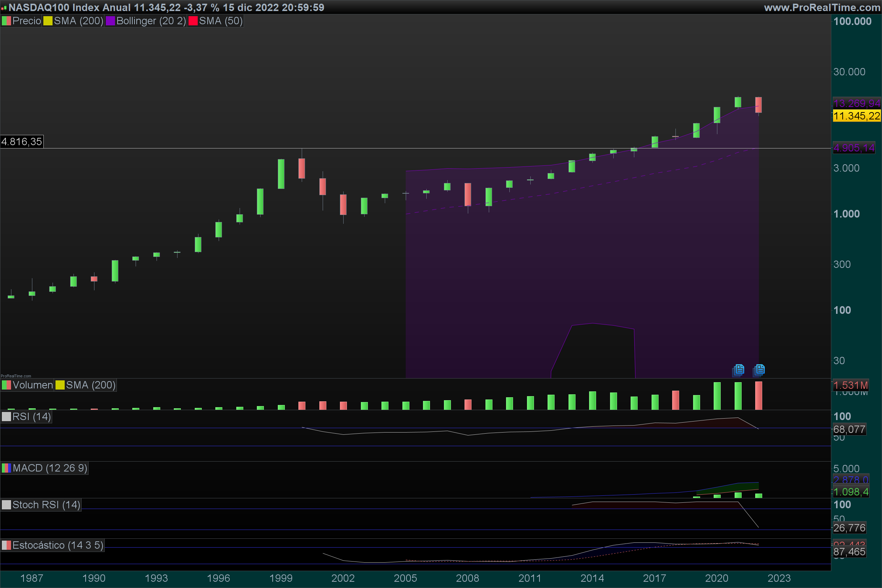Click the 2014 label on time axis
The height and width of the screenshot is (588, 882).
(592, 578)
